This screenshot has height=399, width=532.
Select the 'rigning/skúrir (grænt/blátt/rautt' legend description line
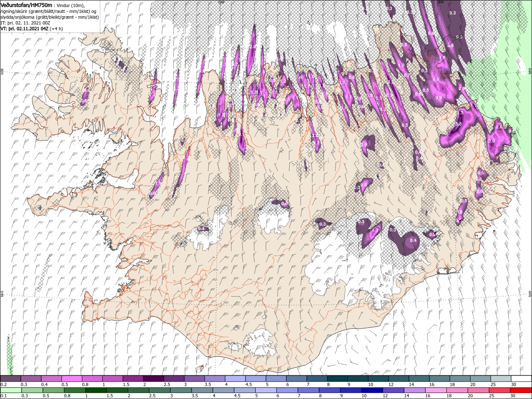point(48,11)
